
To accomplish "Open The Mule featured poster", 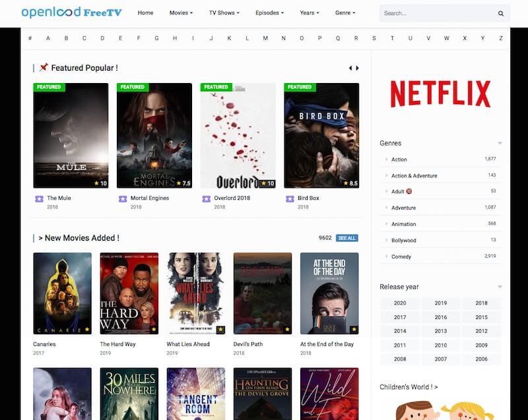I will tap(71, 136).
